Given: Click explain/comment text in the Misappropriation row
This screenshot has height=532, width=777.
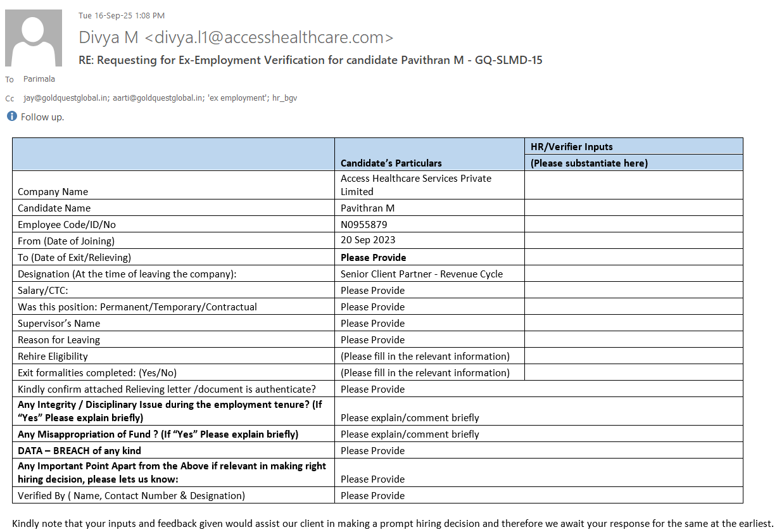Looking at the screenshot, I should click(410, 434).
